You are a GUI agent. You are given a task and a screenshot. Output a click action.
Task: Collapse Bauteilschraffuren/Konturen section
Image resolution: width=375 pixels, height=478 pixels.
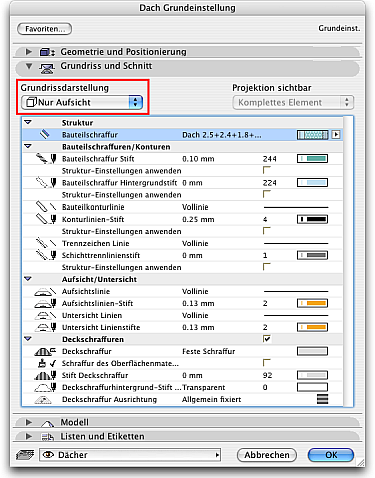tap(28, 146)
